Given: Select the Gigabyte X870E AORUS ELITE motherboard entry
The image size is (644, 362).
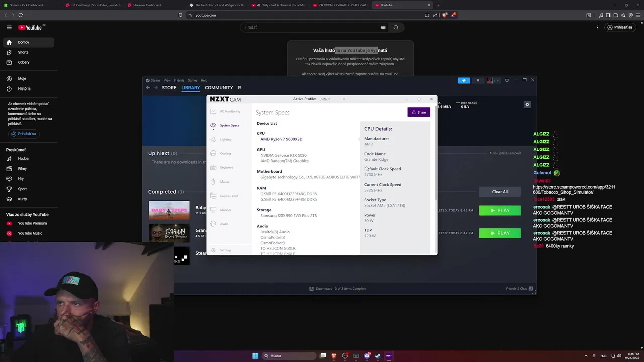Looking at the screenshot, I should click(310, 177).
